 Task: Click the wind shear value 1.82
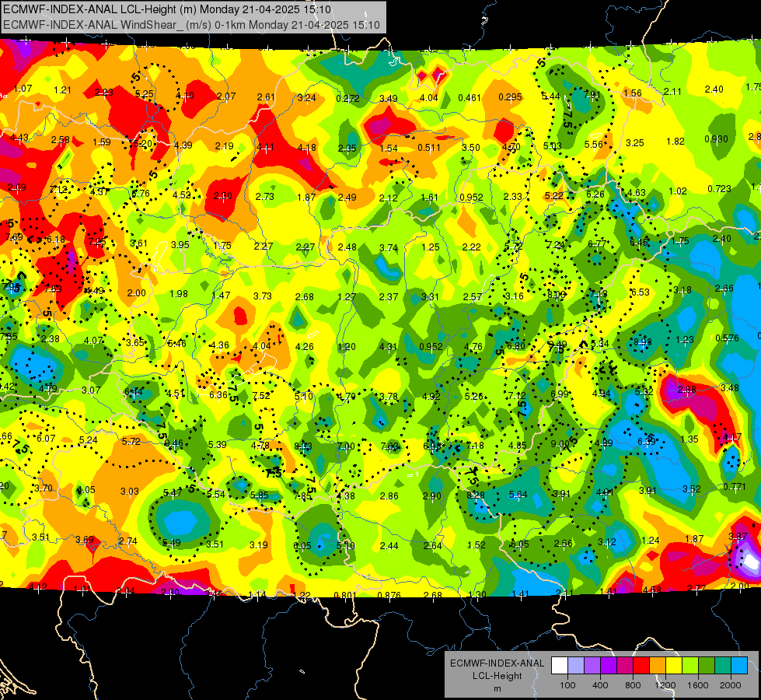point(675,142)
